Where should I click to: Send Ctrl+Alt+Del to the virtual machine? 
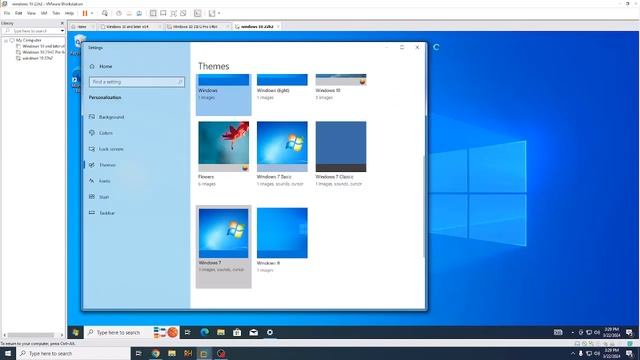pos(105,13)
